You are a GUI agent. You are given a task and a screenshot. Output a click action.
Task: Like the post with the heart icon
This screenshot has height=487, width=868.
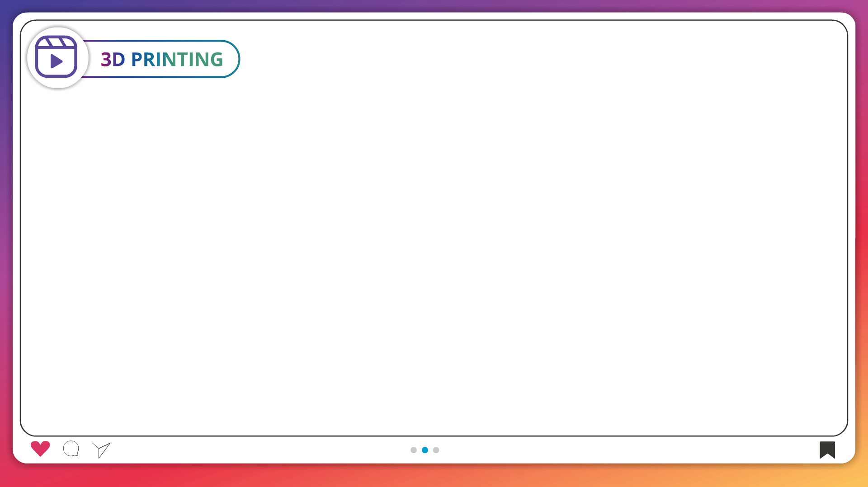(x=40, y=449)
